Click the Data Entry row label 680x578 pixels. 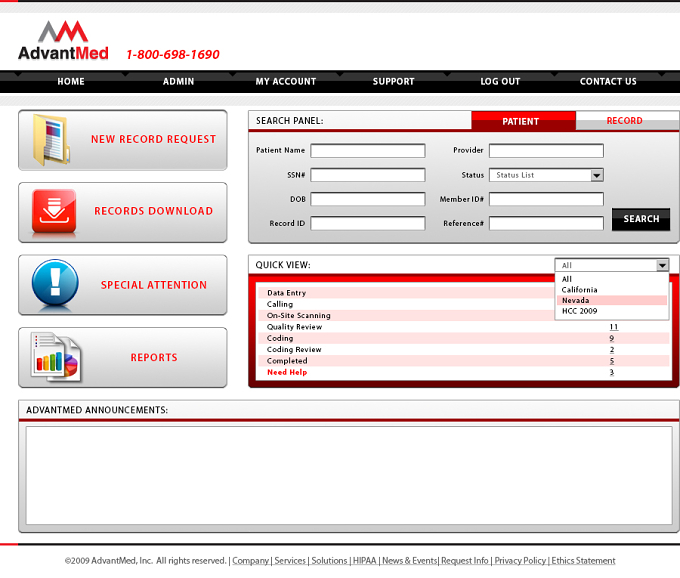click(x=286, y=293)
